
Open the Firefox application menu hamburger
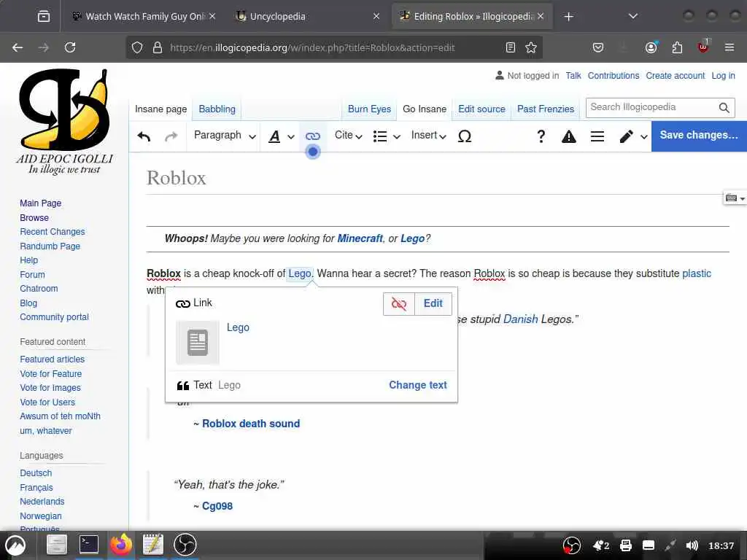pos(729,47)
